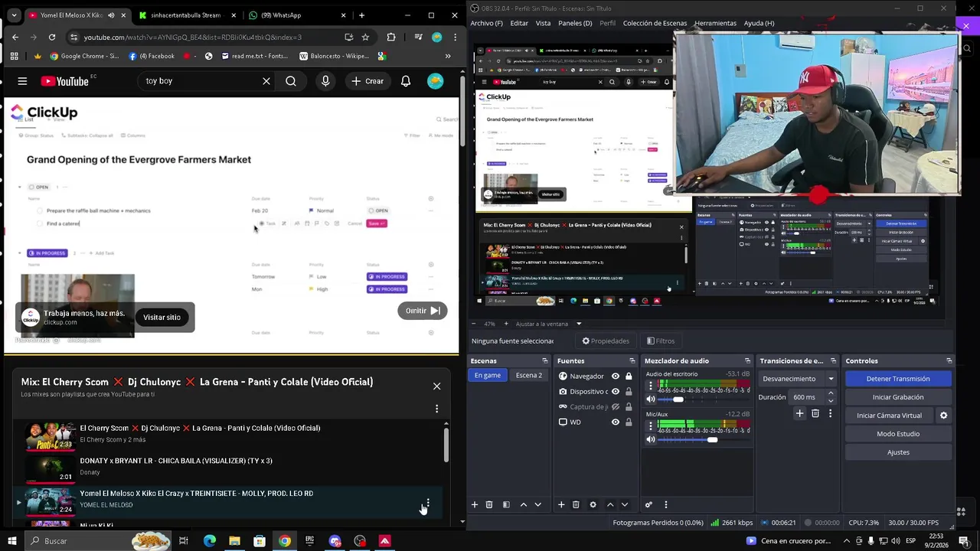The height and width of the screenshot is (551, 980).
Task: Open Chrome media controls icon
Action: (x=418, y=37)
